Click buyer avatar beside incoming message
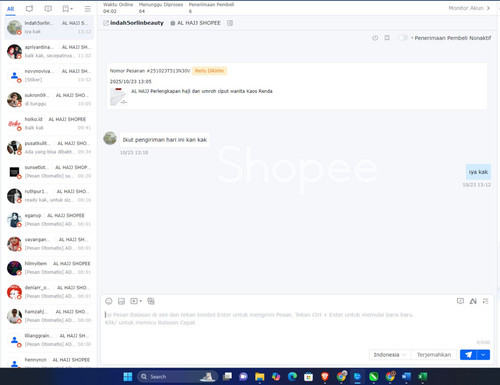The height and width of the screenshot is (385, 500). tap(110, 138)
